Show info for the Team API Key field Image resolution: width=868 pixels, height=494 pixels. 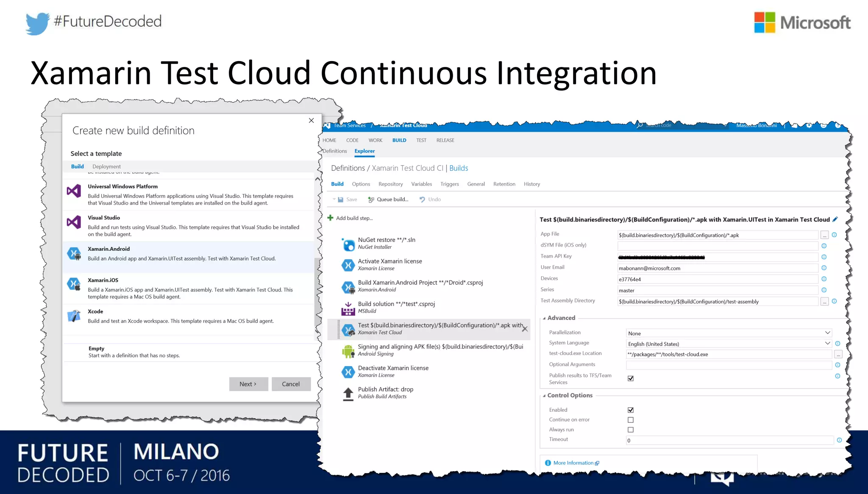pos(824,257)
